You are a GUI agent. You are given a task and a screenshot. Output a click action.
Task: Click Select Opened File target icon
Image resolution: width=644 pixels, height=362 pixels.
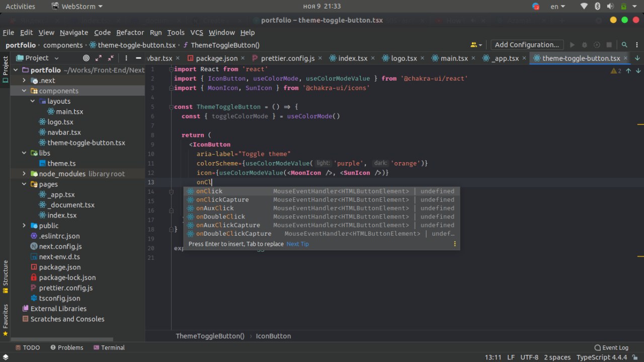click(x=86, y=58)
